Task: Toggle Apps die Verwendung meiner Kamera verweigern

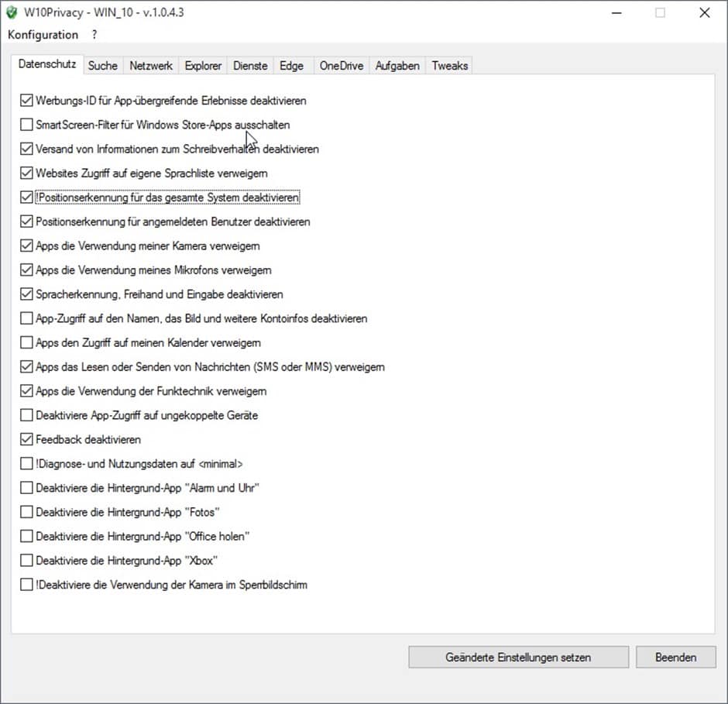Action: pyautogui.click(x=27, y=246)
